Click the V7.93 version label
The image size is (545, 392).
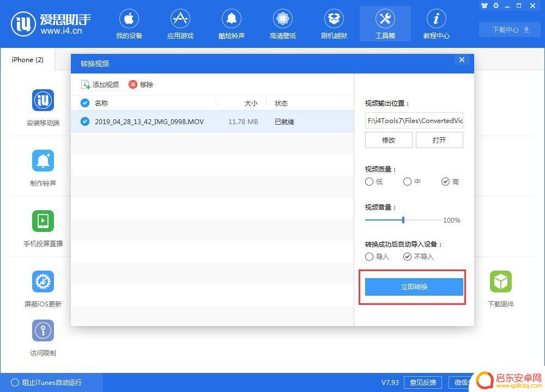pyautogui.click(x=390, y=382)
